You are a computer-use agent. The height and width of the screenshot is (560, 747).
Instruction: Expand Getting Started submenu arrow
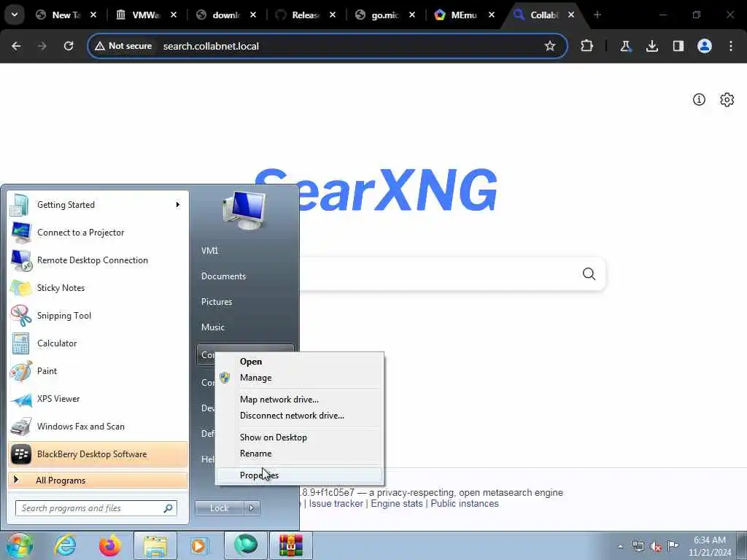pos(178,205)
